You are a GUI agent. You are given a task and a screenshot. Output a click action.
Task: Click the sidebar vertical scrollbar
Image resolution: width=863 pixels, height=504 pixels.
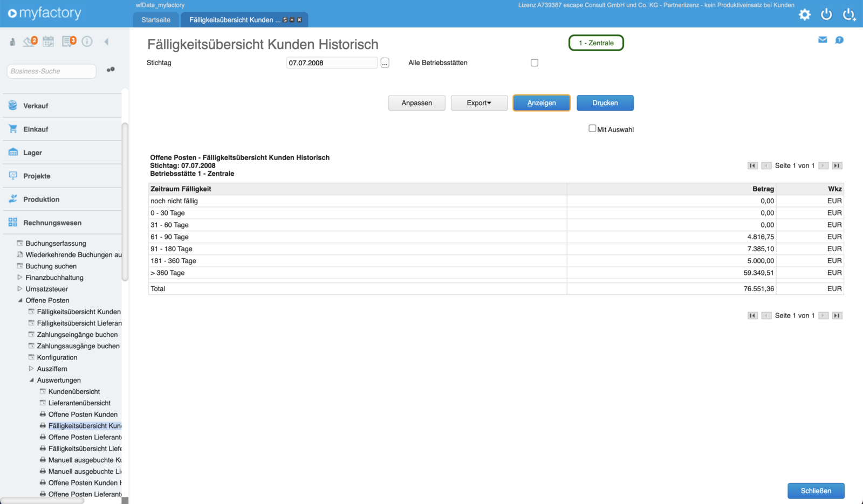pyautogui.click(x=125, y=202)
